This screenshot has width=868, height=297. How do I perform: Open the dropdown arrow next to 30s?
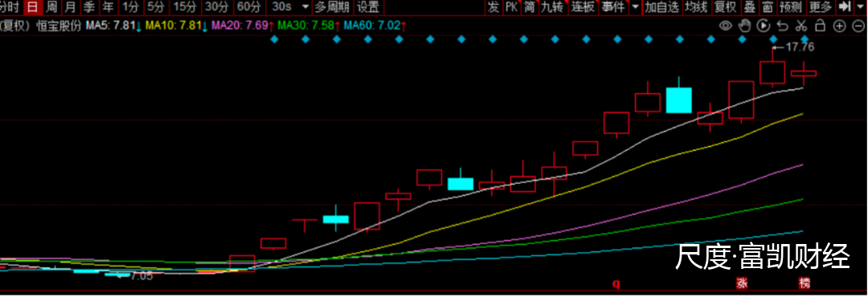(305, 7)
